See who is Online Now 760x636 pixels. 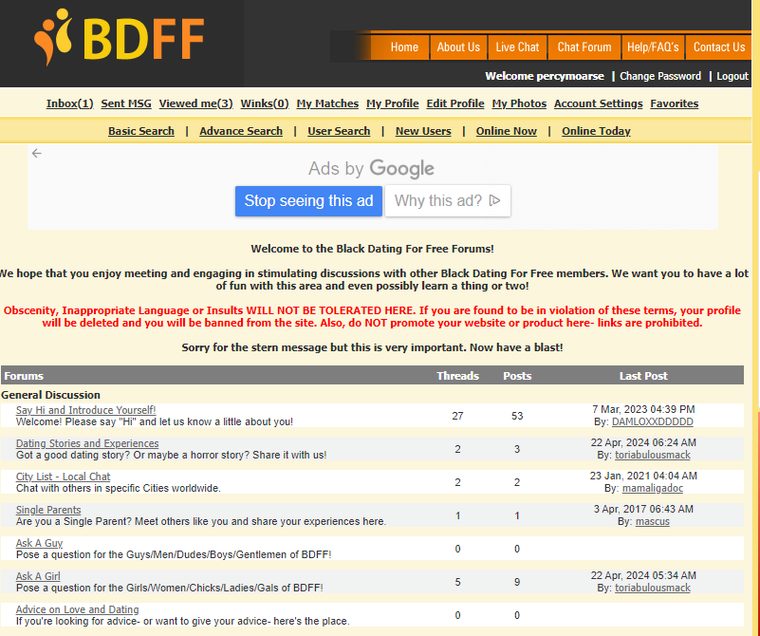click(506, 131)
